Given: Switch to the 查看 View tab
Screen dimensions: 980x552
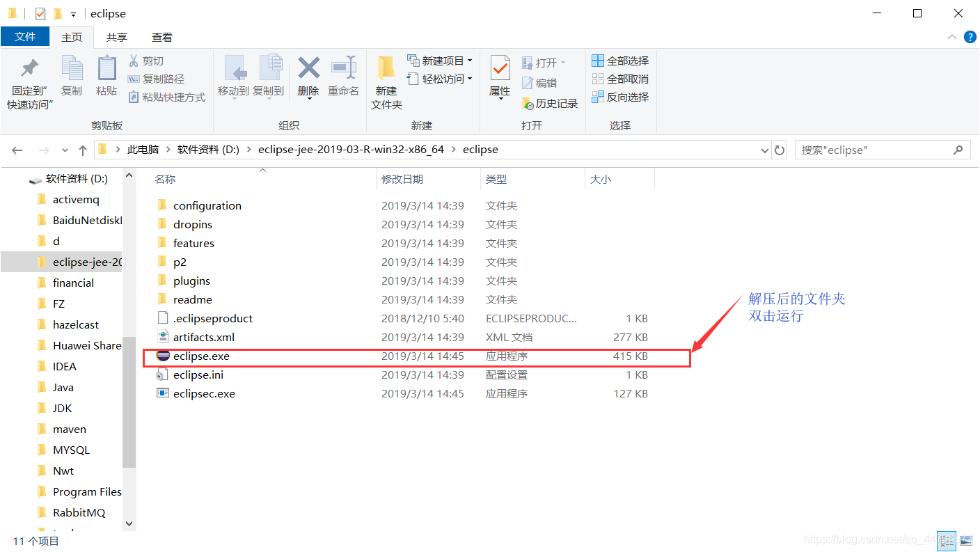Looking at the screenshot, I should [162, 37].
